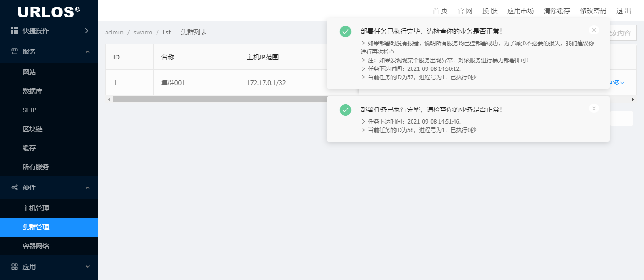Viewport: 644px width, 280px height.
Task: Click the 硬件 share-node icon in sidebar
Action: [15, 187]
